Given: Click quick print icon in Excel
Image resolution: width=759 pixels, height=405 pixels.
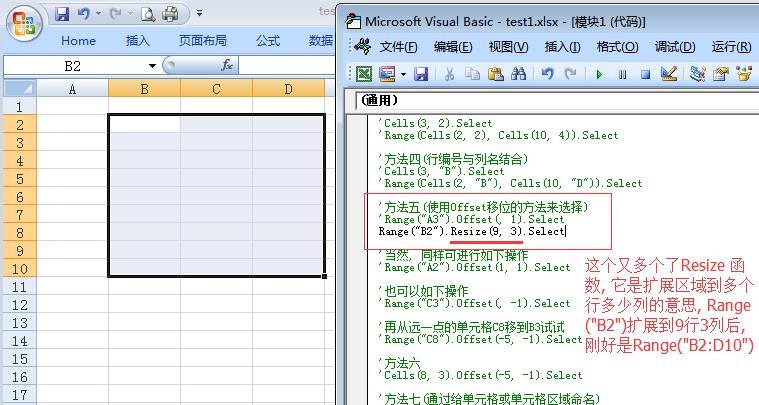Looking at the screenshot, I should pos(170,14).
